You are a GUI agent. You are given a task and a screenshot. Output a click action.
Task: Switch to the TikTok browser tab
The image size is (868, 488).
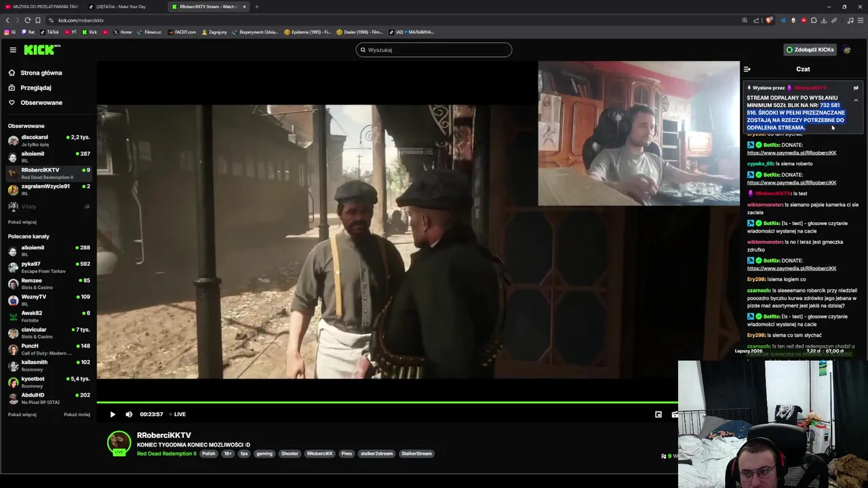point(121,7)
